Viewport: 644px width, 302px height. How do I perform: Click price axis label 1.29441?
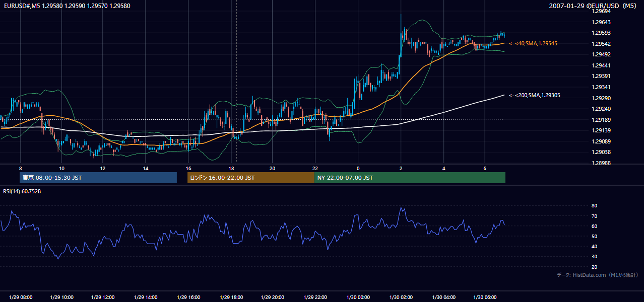coord(602,65)
